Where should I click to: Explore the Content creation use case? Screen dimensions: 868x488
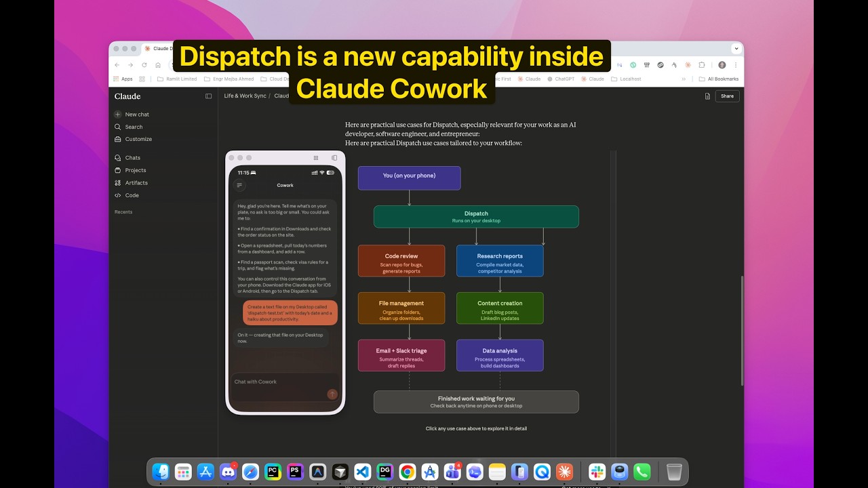pyautogui.click(x=500, y=308)
